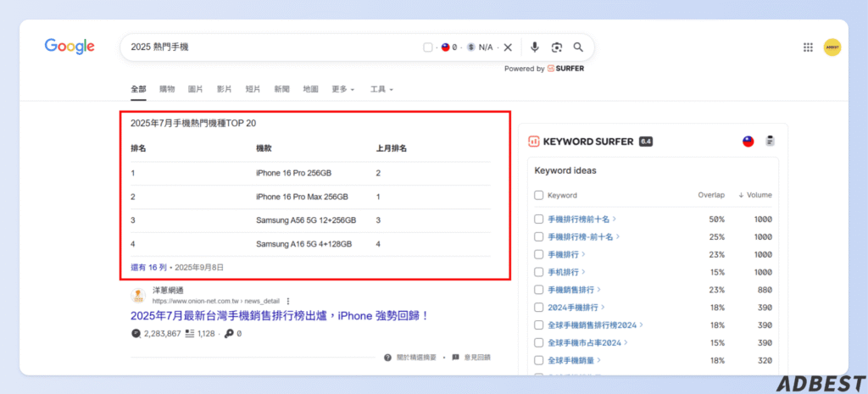Tick the checkbox for 全球手機銷量

point(538,360)
